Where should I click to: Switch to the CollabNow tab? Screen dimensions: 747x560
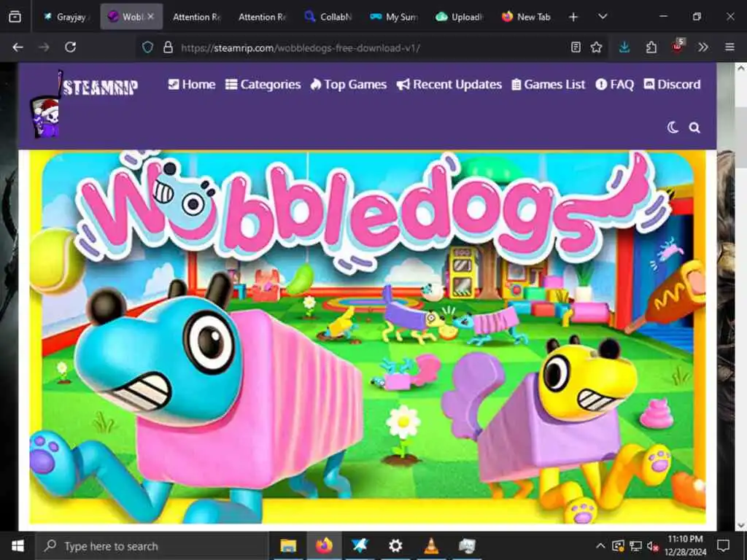pyautogui.click(x=328, y=17)
